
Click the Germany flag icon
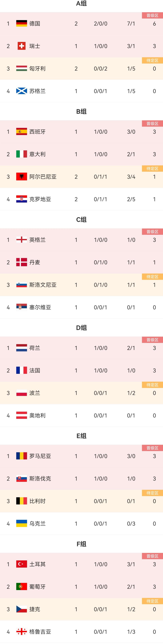click(x=21, y=23)
